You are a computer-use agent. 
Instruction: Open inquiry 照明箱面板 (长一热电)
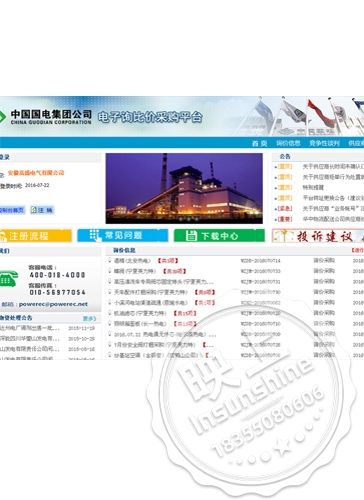140,324
